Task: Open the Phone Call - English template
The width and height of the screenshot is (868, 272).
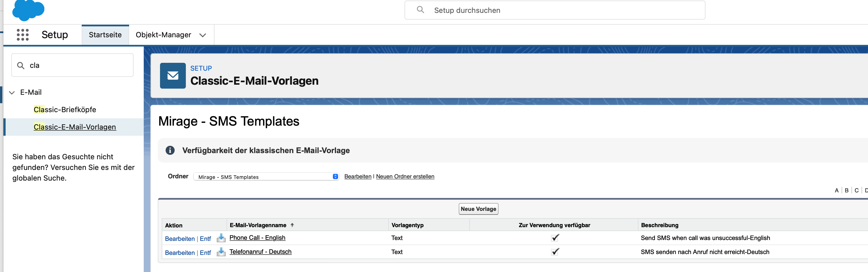Action: [257, 238]
